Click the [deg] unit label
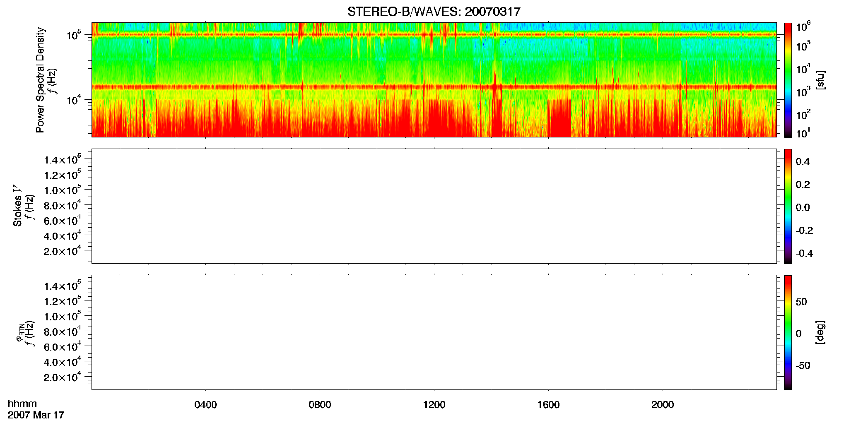868x447 pixels. coord(820,332)
